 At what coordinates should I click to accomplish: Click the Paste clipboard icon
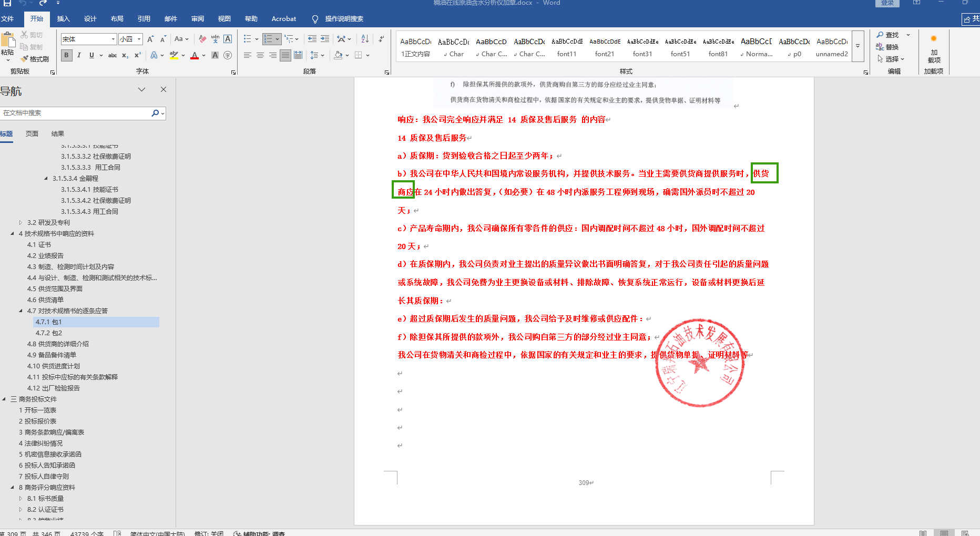(7, 40)
